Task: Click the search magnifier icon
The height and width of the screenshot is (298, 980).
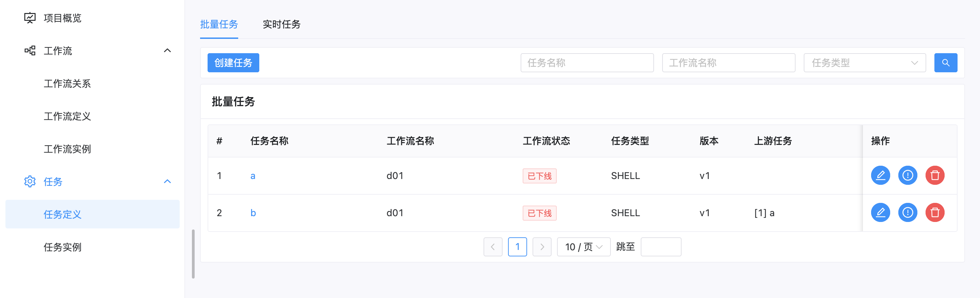Action: point(946,62)
